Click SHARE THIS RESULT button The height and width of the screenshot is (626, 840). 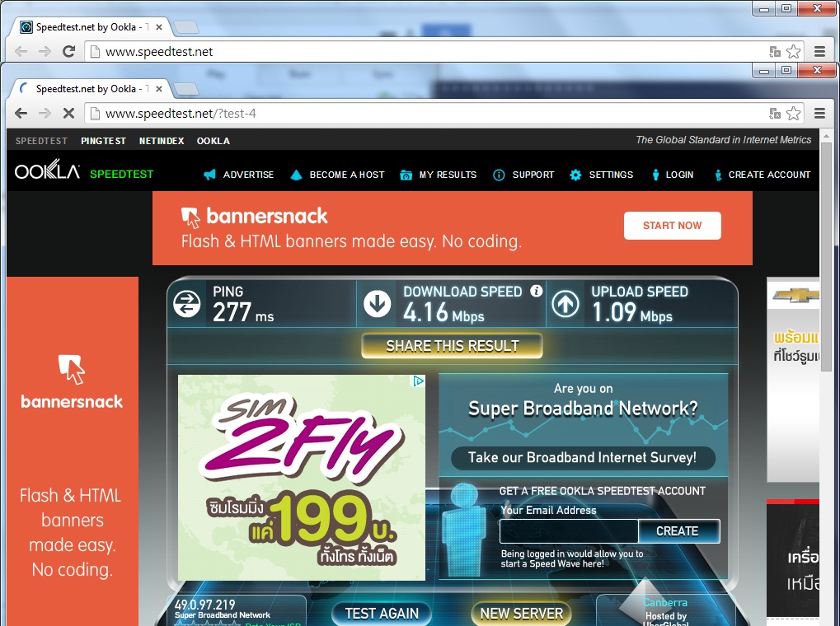coord(452,346)
